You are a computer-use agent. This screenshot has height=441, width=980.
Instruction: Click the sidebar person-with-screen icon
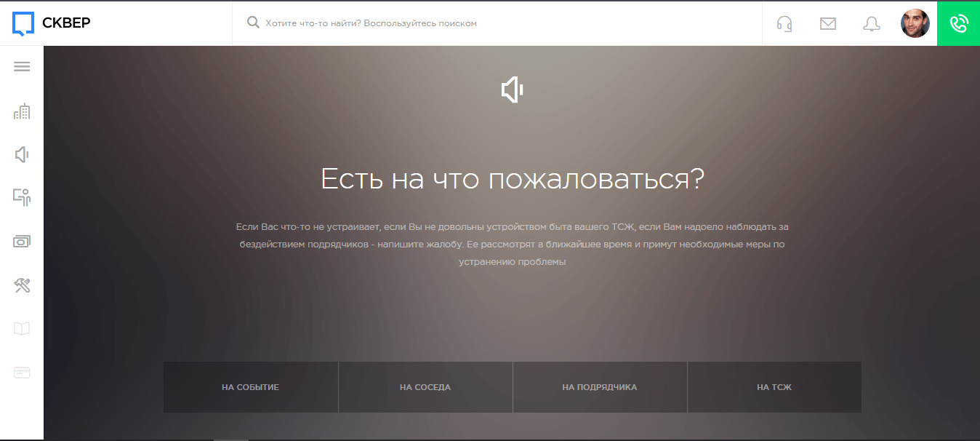[22, 197]
